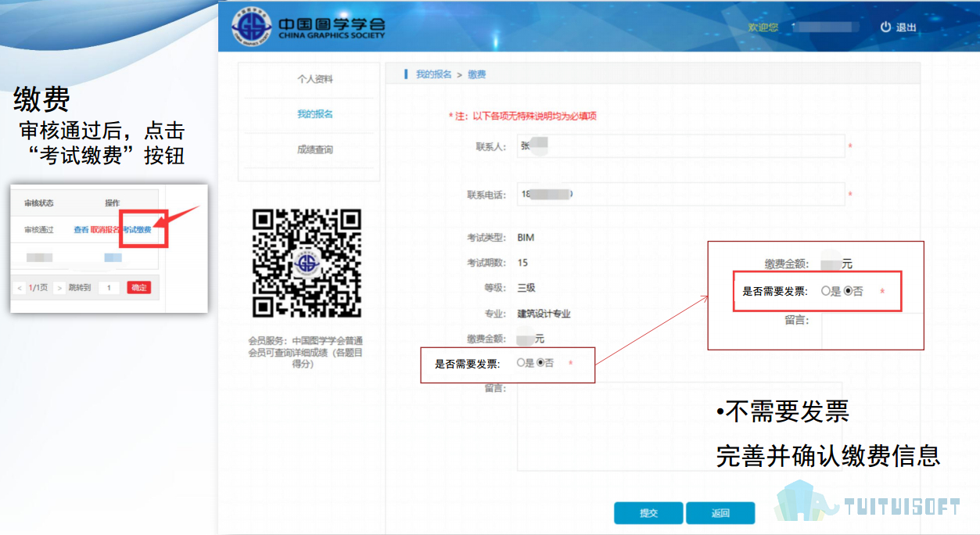
Task: Click the power icon beside 退出
Action: pos(885,27)
